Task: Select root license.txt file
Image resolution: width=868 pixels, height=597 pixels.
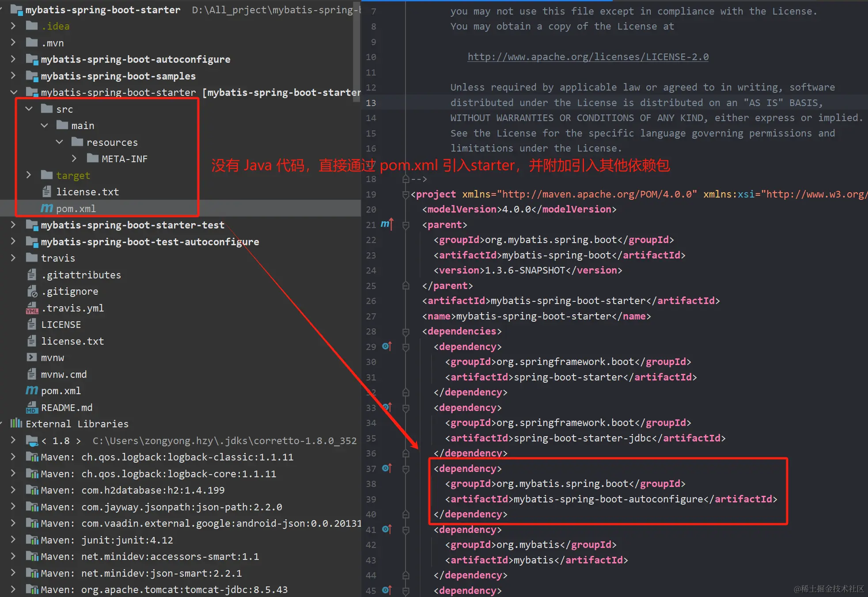Action: [x=72, y=341]
